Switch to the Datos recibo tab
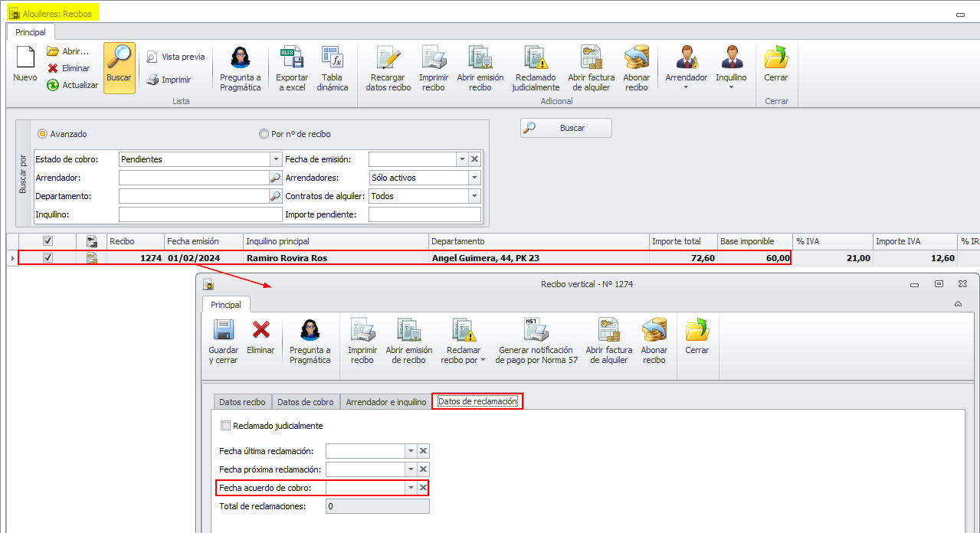 (242, 402)
